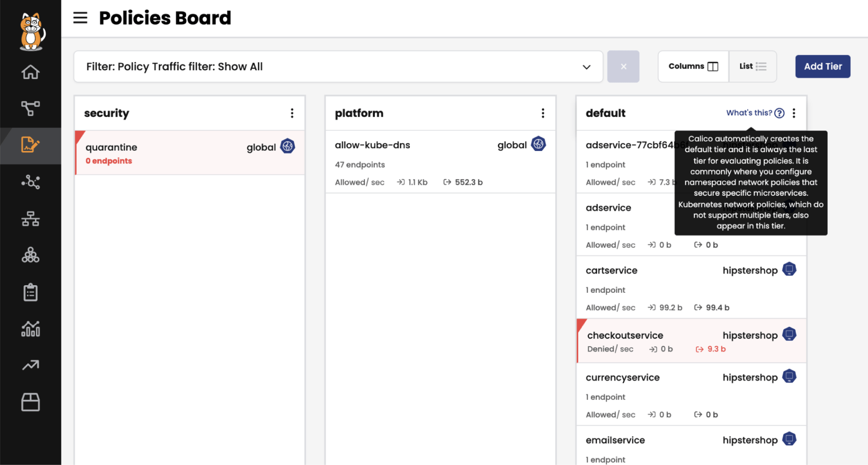Open the Endpoints network sidebar icon

[x=30, y=219]
